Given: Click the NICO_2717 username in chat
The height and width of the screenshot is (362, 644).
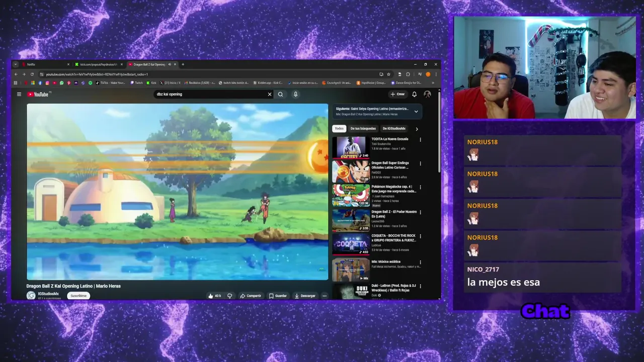Looking at the screenshot, I should pyautogui.click(x=483, y=269).
